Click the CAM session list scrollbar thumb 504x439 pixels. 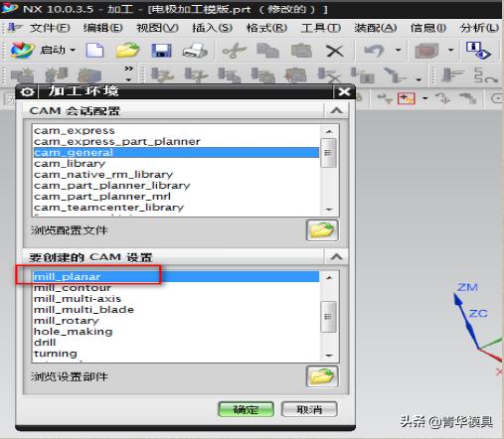point(328,153)
